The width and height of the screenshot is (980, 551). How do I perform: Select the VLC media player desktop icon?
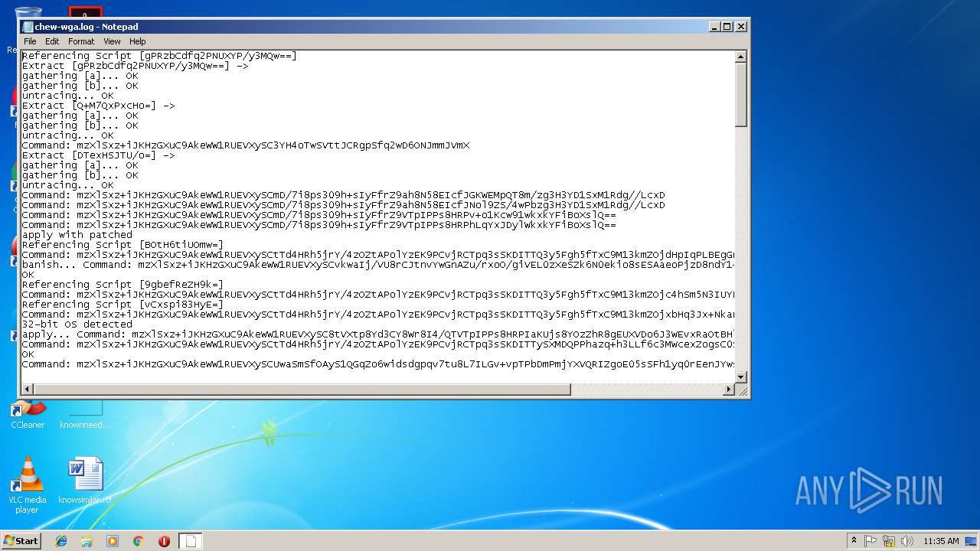click(28, 485)
